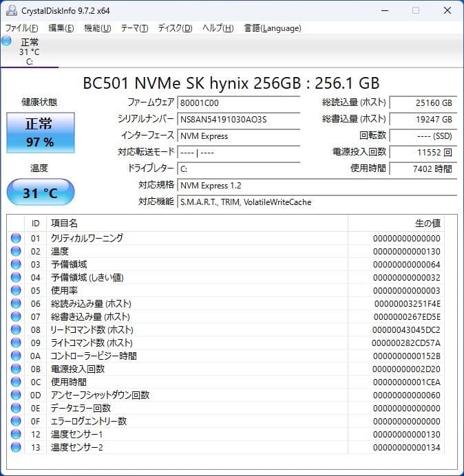Click status orb for ID 02 温度
This screenshot has width=464, height=476.
(16, 251)
